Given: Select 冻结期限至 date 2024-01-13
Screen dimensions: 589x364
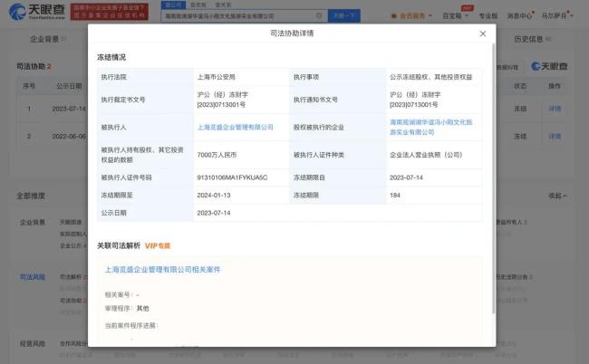Looking at the screenshot, I should 214,196.
